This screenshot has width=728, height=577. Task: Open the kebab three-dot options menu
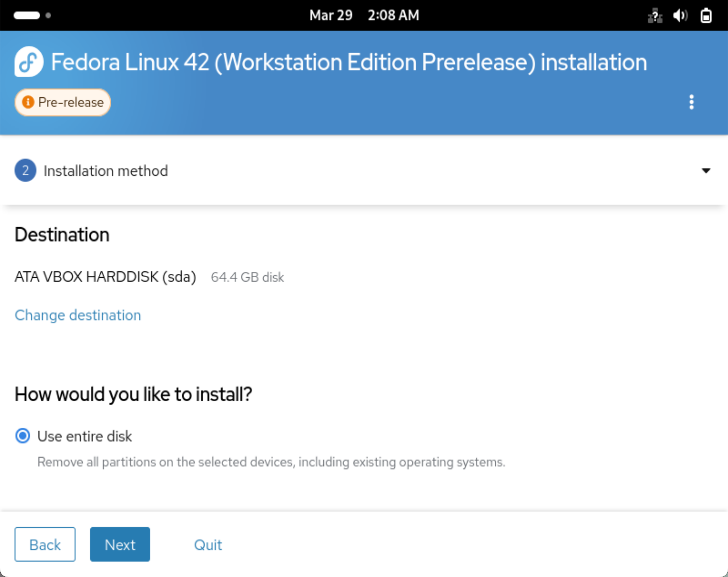click(x=691, y=102)
